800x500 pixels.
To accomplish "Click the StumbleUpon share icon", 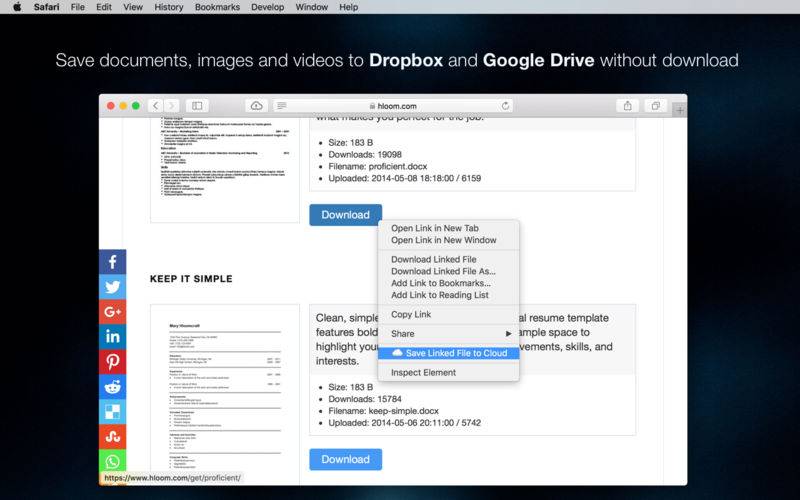I will 112,437.
